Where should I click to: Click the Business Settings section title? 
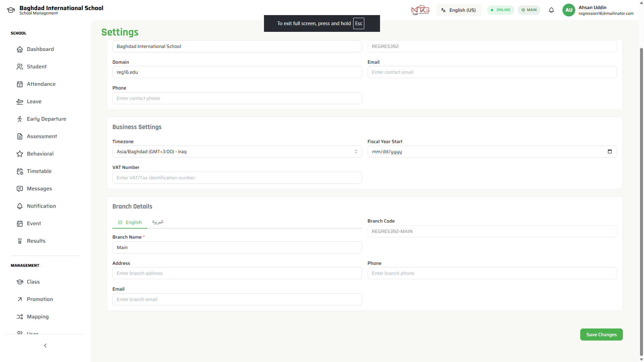pos(137,127)
